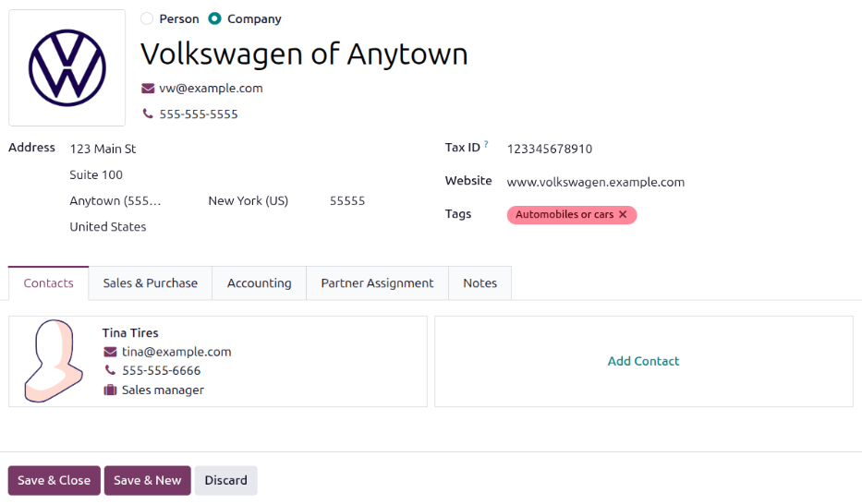Click the envelope icon beside vw@example.com
This screenshot has height=504, width=862.
click(148, 89)
